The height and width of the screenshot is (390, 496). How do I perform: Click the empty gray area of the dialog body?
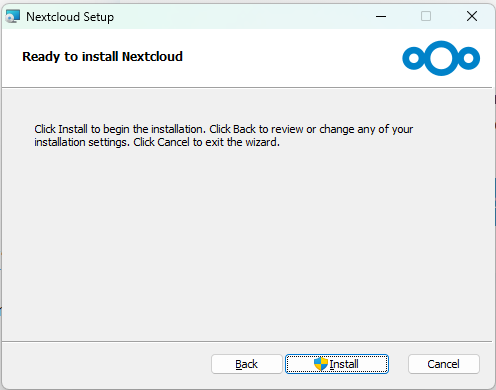coord(247,243)
